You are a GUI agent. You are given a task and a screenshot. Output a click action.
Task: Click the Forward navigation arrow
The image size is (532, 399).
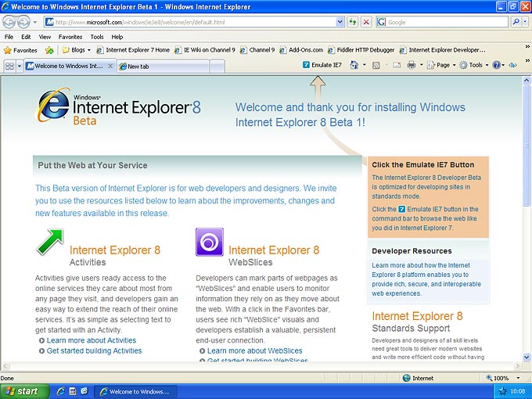click(23, 23)
